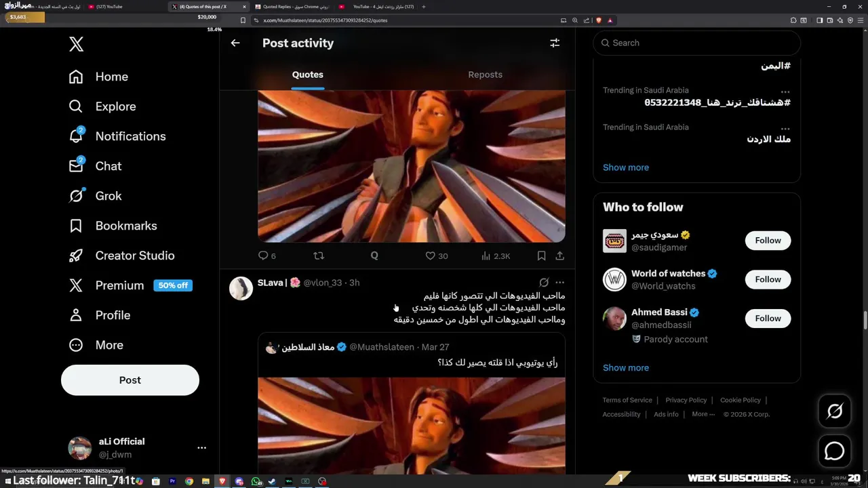Click the Search input field
Screen dimensions: 868x488
[x=697, y=43]
